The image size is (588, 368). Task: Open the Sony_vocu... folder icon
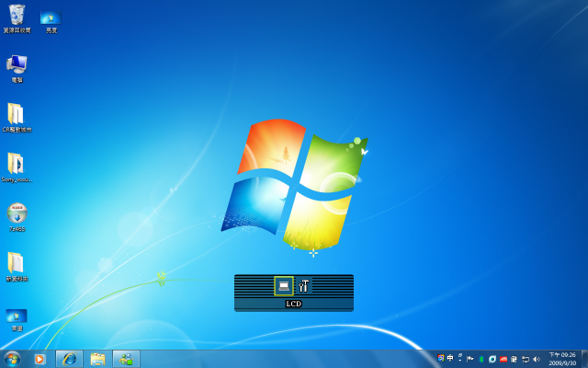17,167
